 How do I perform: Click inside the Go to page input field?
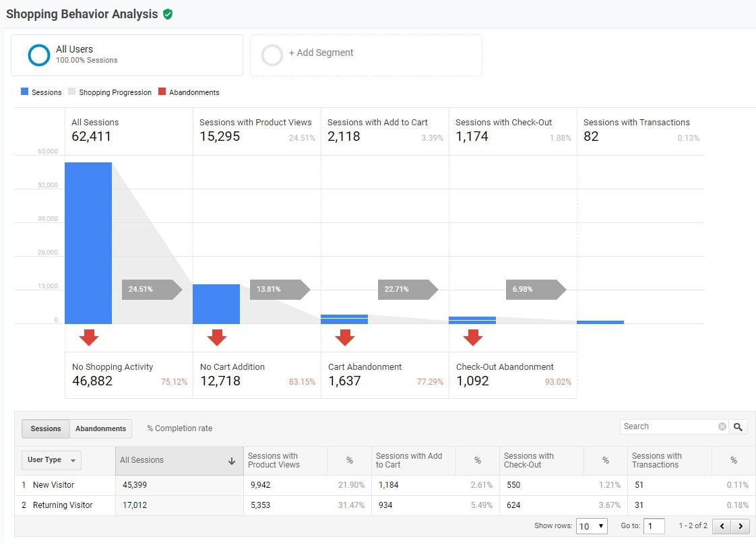coord(653,526)
